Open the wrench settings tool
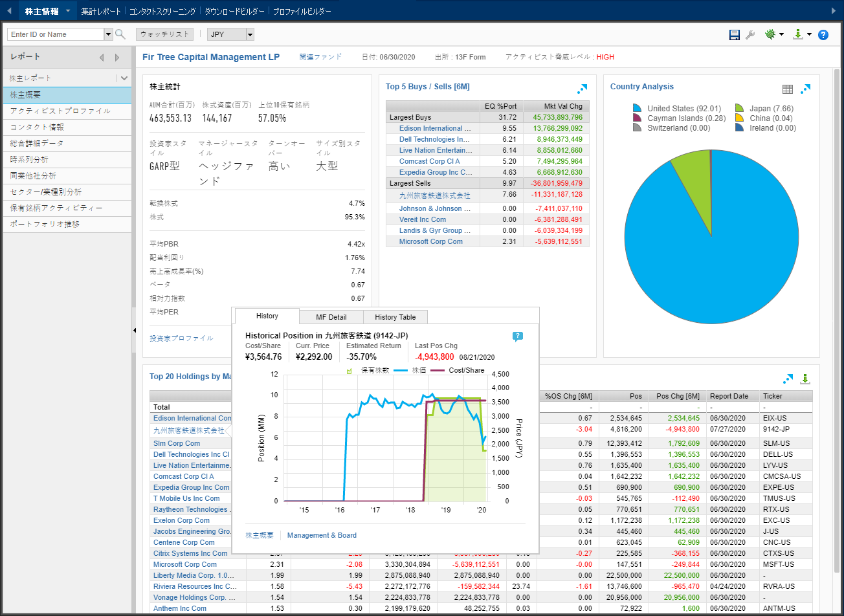The width and height of the screenshot is (844, 616). (x=751, y=35)
